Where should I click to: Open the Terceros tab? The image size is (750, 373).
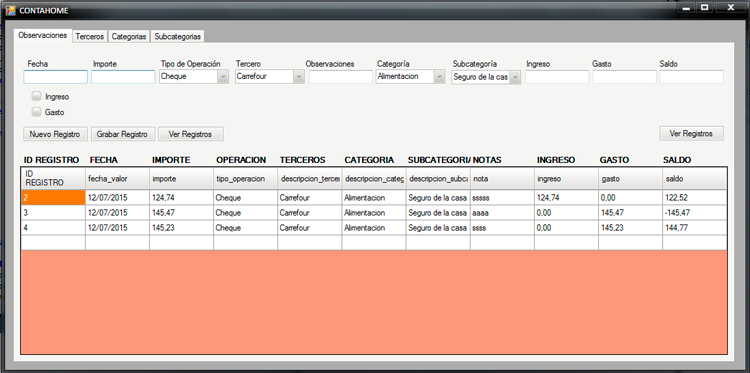(89, 37)
